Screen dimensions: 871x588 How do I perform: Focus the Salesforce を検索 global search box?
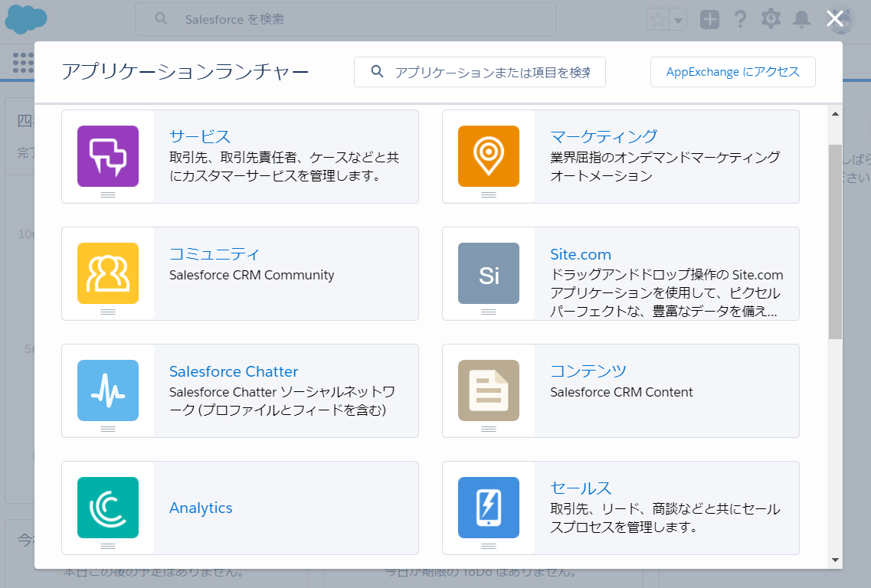click(345, 19)
